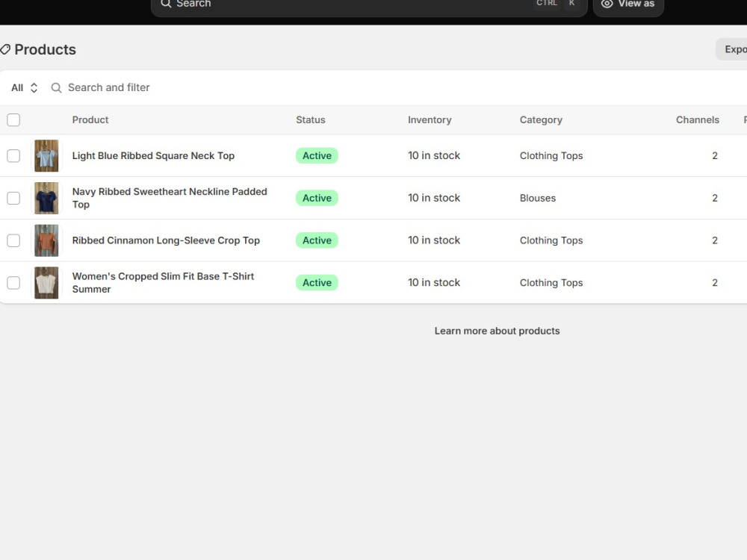Open the All views dropdown
Viewport: 747px width, 560px height.
[x=25, y=87]
